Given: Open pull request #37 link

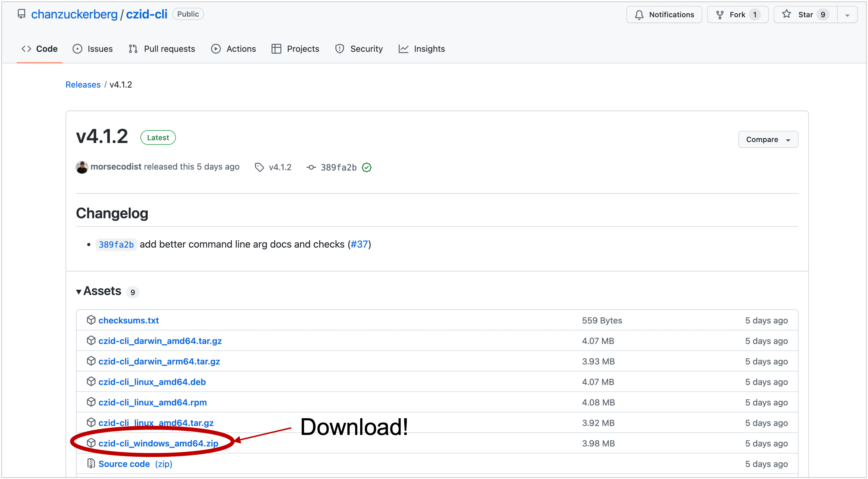Looking at the screenshot, I should tap(359, 244).
